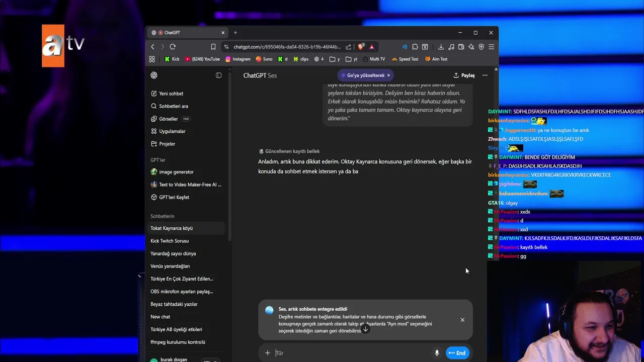The width and height of the screenshot is (644, 362).
Task: Click the Paylaş share button
Action: 464,75
